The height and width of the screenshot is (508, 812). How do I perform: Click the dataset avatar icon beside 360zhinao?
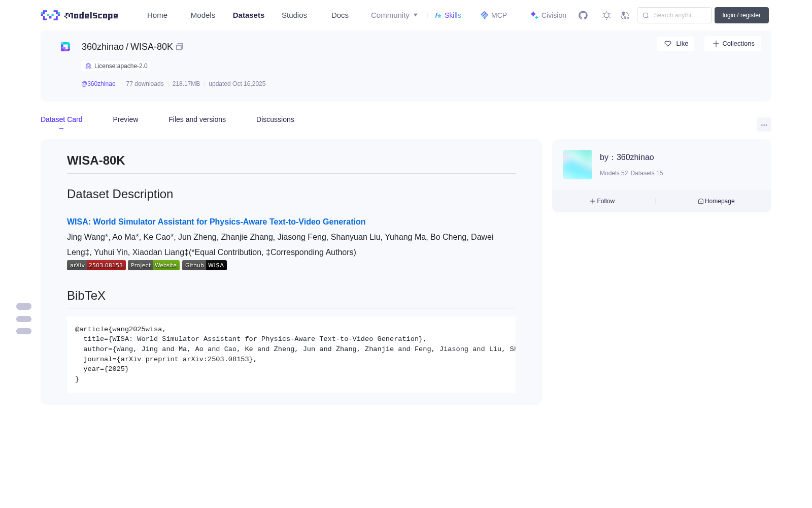tap(65, 47)
